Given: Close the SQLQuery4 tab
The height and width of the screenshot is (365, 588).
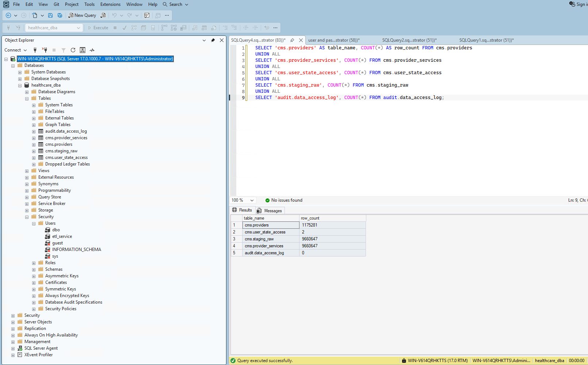Looking at the screenshot, I should [x=301, y=40].
